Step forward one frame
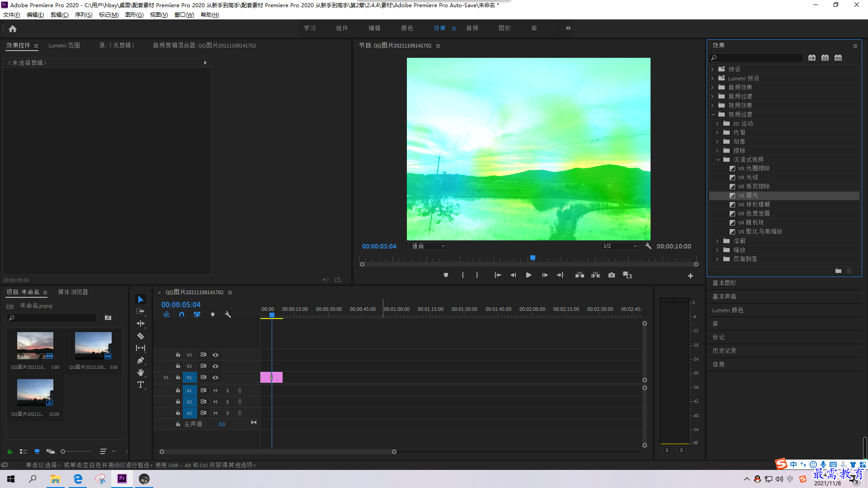 [x=545, y=275]
